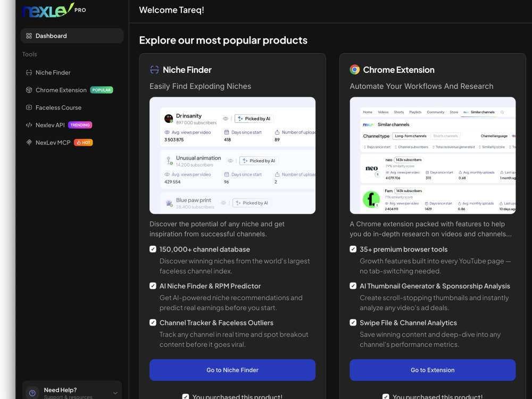Viewport: 532px width, 399px height.
Task: Click the eye icon beside Unusual animation
Action: click(230, 161)
